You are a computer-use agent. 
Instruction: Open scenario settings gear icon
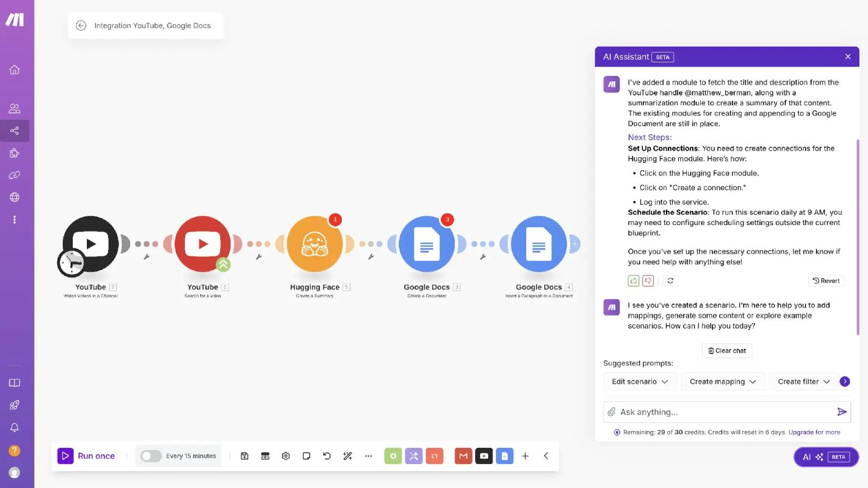click(286, 456)
